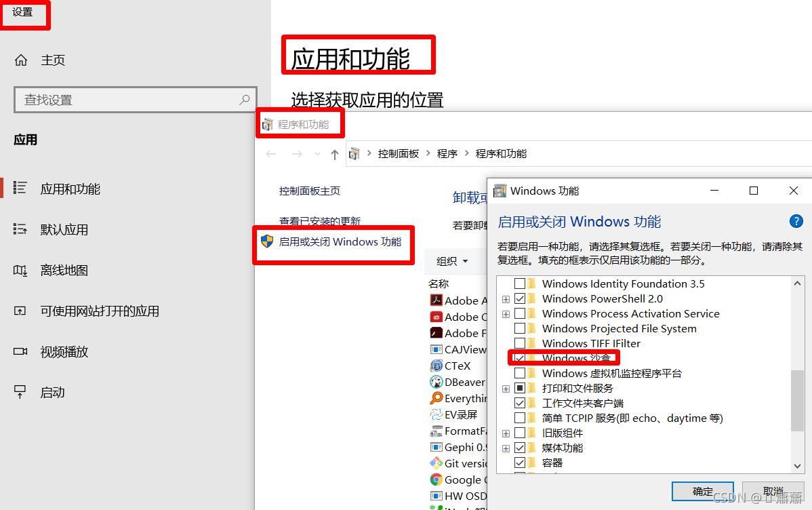The height and width of the screenshot is (510, 812).
Task: Click the search magnifier in 查找设置 box
Action: tap(245, 100)
